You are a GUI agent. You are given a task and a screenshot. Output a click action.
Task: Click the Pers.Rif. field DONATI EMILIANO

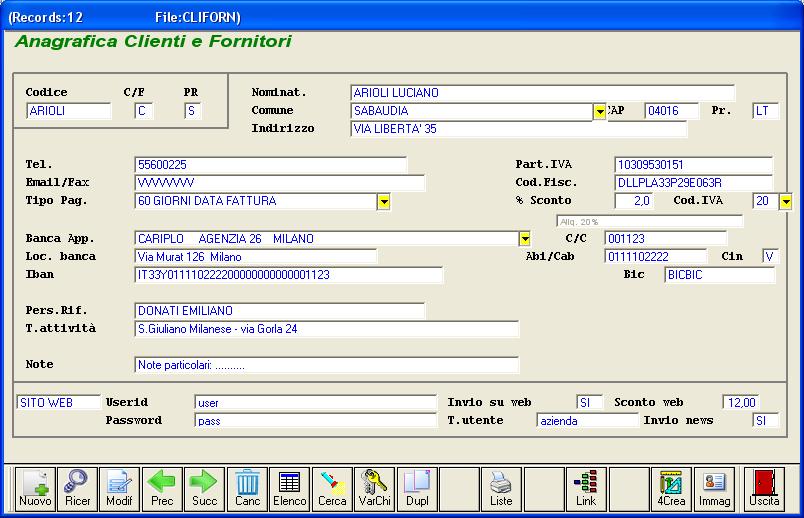tap(279, 311)
